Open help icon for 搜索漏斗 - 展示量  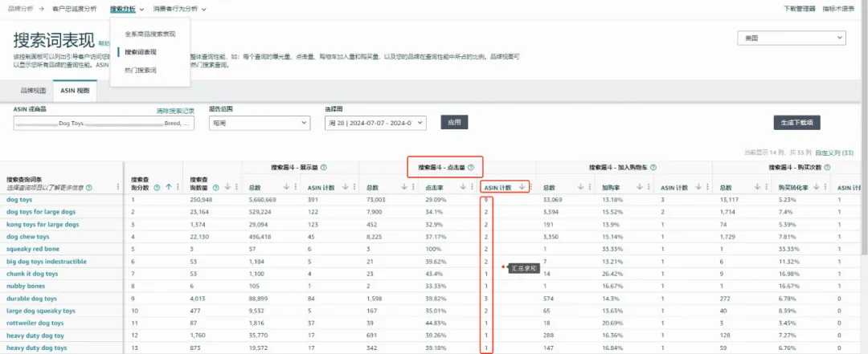[324, 167]
